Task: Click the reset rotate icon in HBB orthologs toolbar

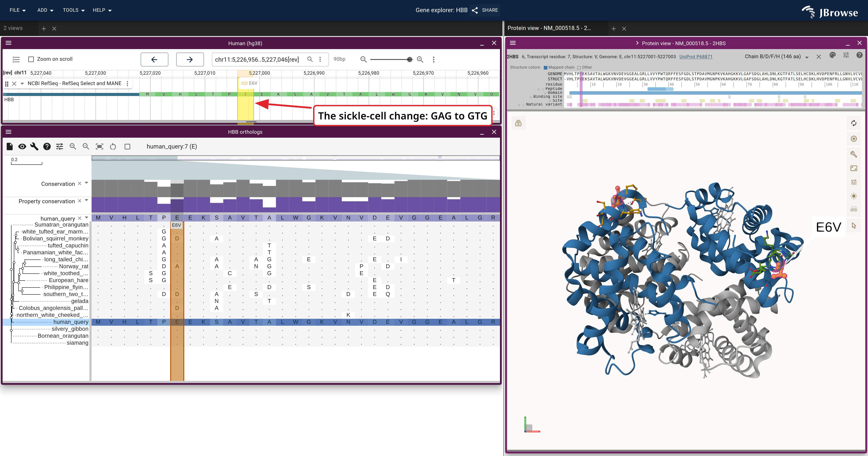Action: (113, 146)
